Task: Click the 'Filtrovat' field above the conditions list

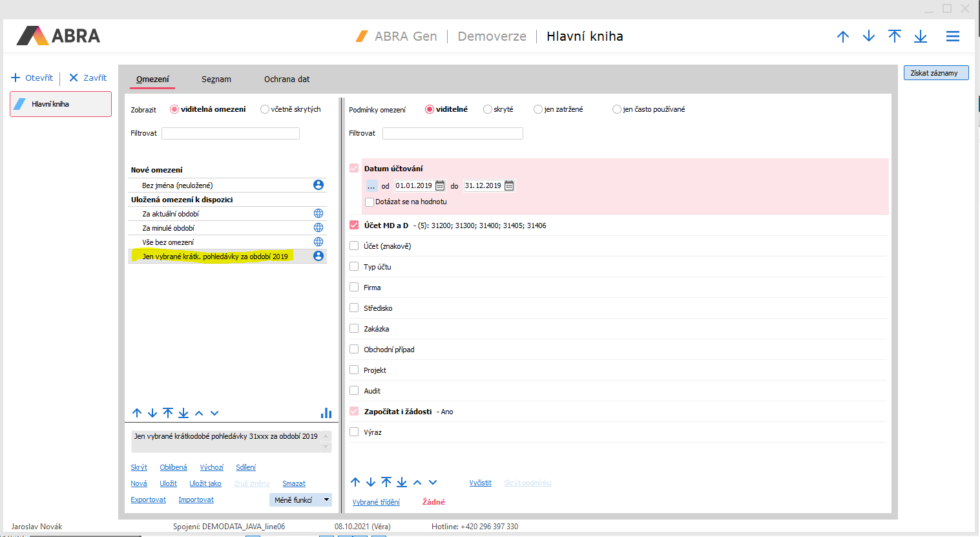Action: coord(452,133)
